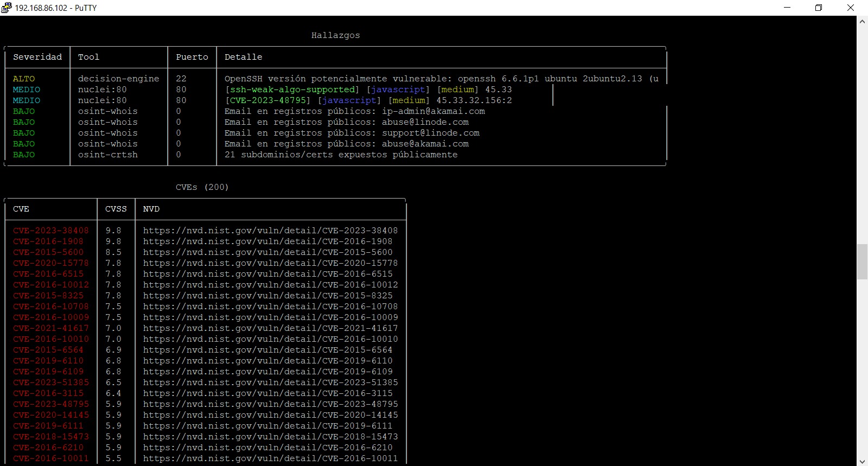Click red 'CVE-2023-38408' in the CVE column

[x=51, y=231]
